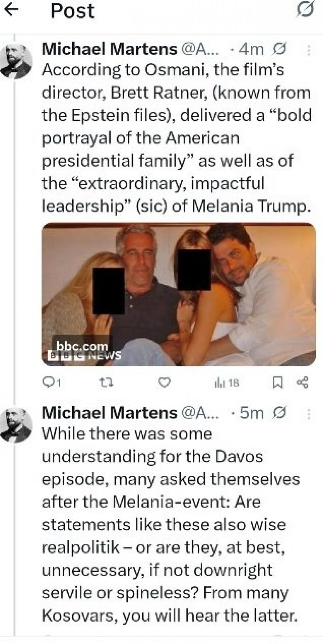Open Michael Martens' name on the 5m post
This screenshot has height=644, width=323.
click(x=109, y=413)
